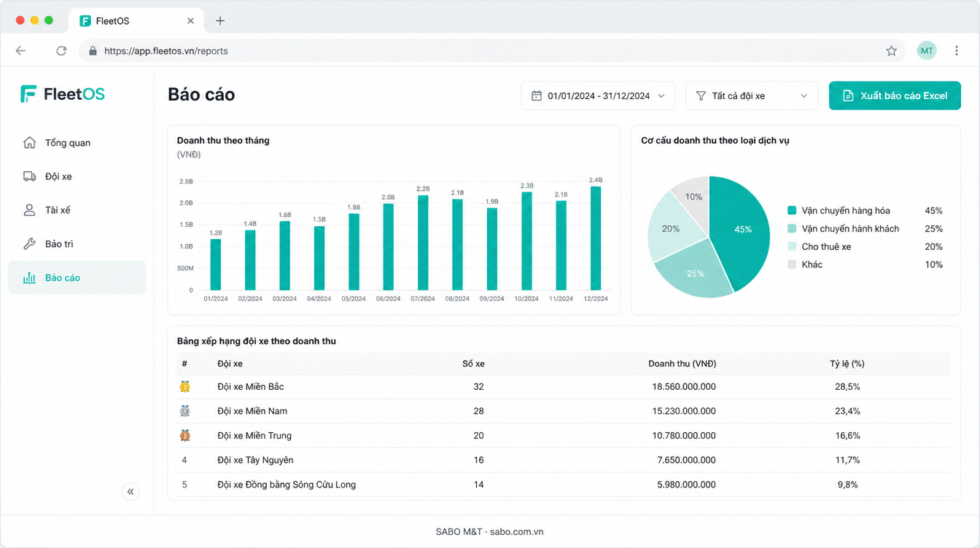Screen dimensions: 980x548
Task: Click Đội xe Miền Bắc row name
Action: pyautogui.click(x=251, y=386)
